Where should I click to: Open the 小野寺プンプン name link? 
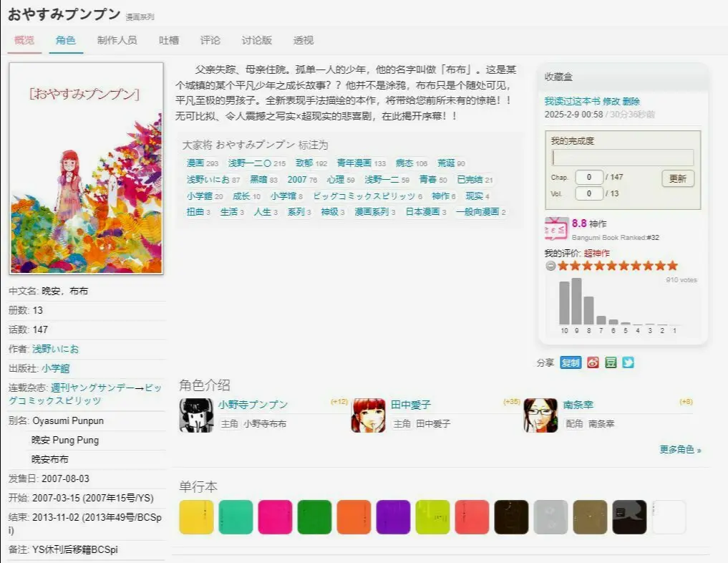pos(253,405)
